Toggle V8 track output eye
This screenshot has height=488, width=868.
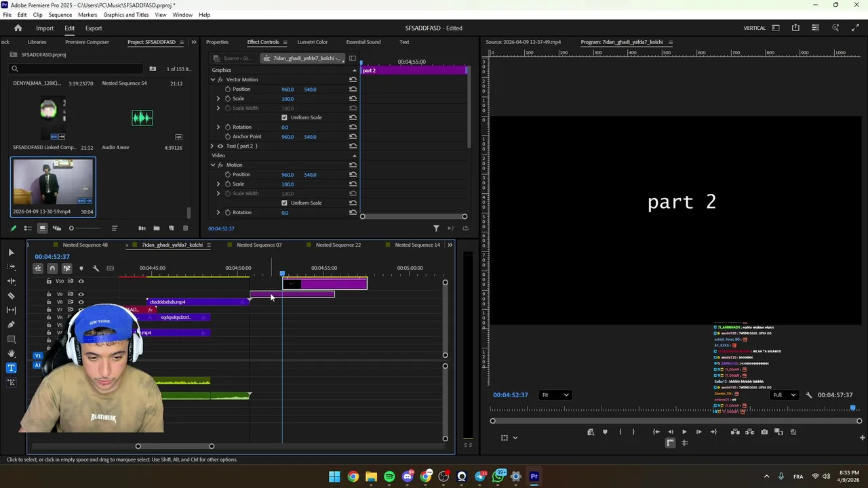click(x=81, y=302)
